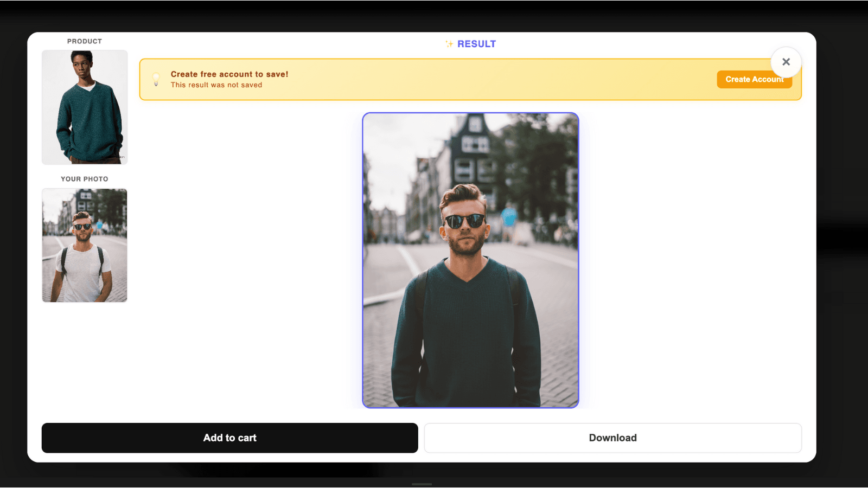Viewport: 868px width, 488px height.
Task: Dismiss the result popup using the X icon
Action: click(786, 62)
